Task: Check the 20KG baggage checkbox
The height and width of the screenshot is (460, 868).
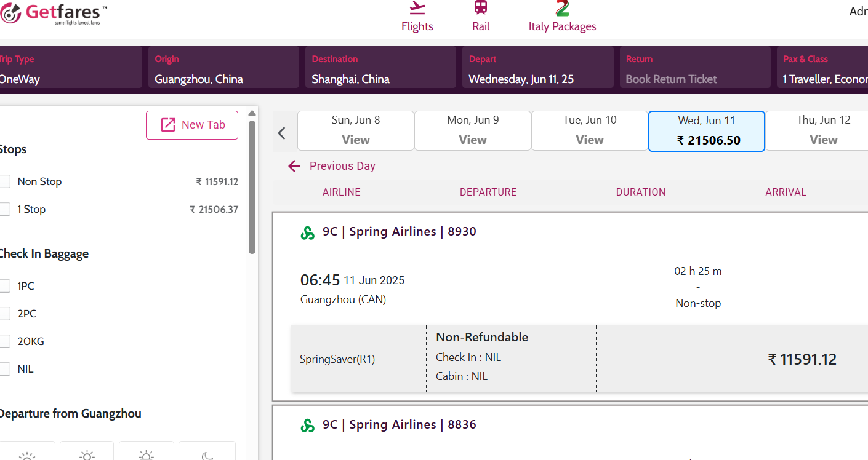Action: pyautogui.click(x=6, y=341)
